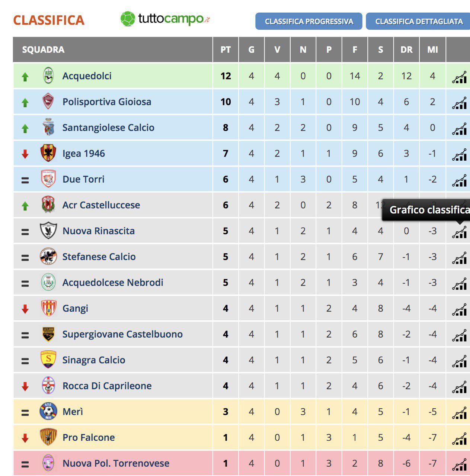
Task: Open Pro Falcone ranking chart icon
Action: 459,439
